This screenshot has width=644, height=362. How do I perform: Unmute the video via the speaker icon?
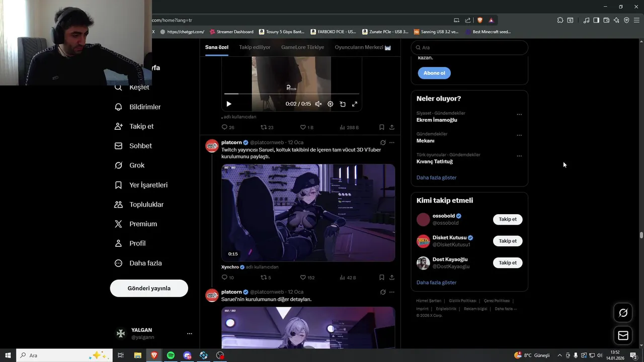318,104
